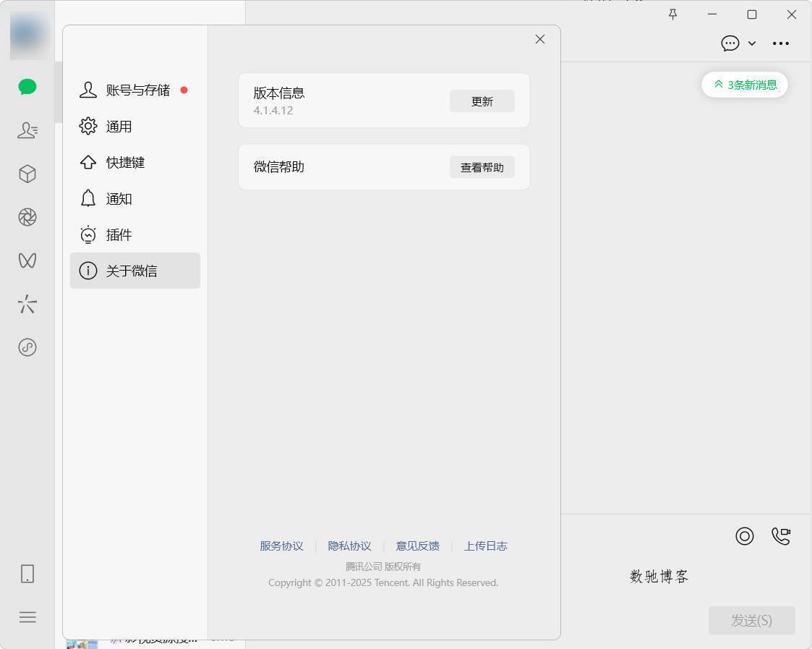Click the profile avatar in the sidebar

27,35
